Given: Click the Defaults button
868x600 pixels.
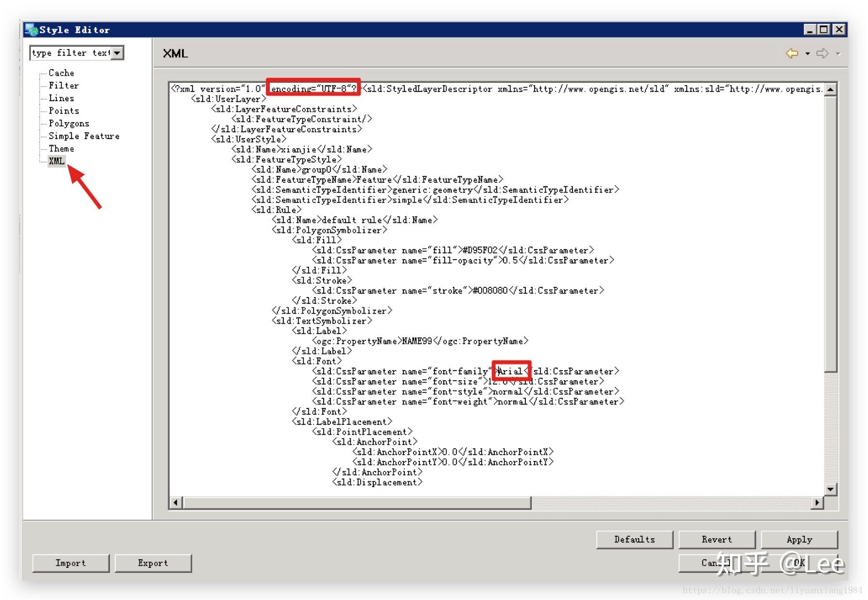Looking at the screenshot, I should [x=634, y=539].
